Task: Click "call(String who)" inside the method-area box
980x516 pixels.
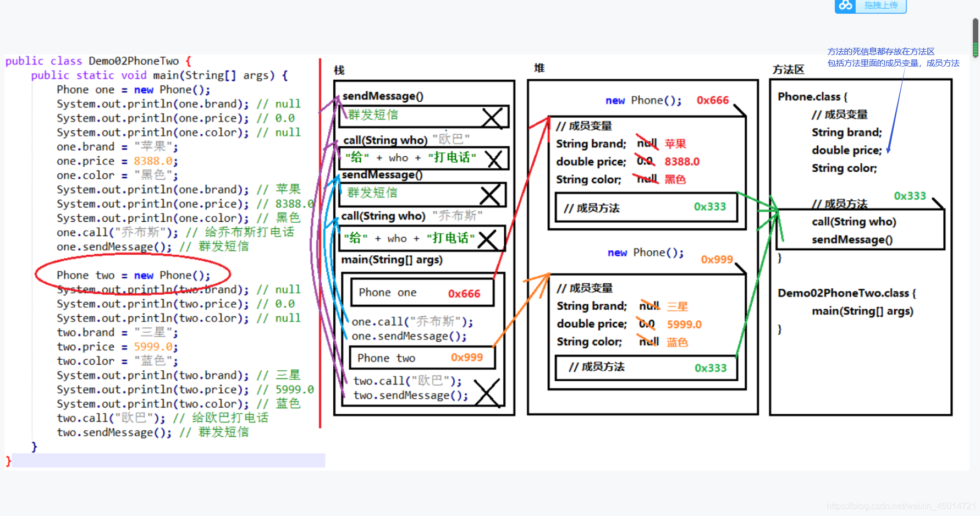Action: tap(854, 222)
